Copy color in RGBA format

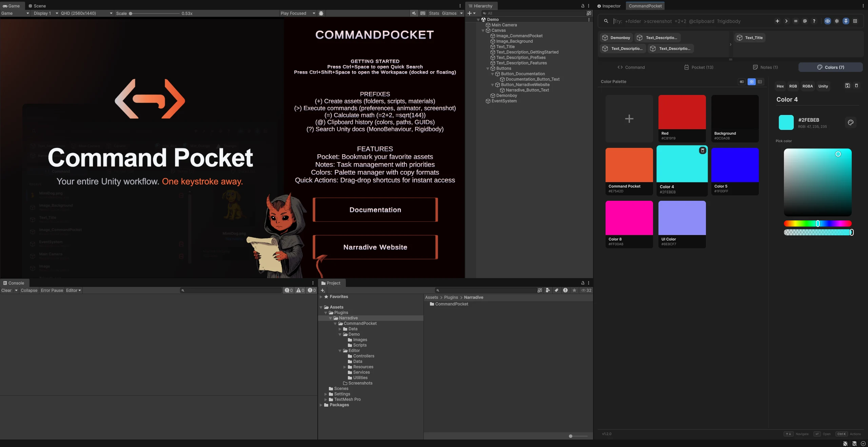(807, 86)
